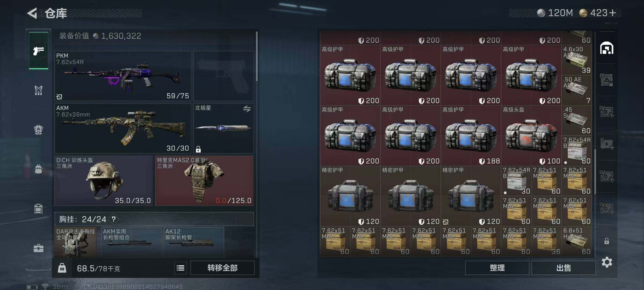The height and width of the screenshot is (290, 644).
Task: Select the 高级头盔 bag with 100 durability
Action: (531, 135)
